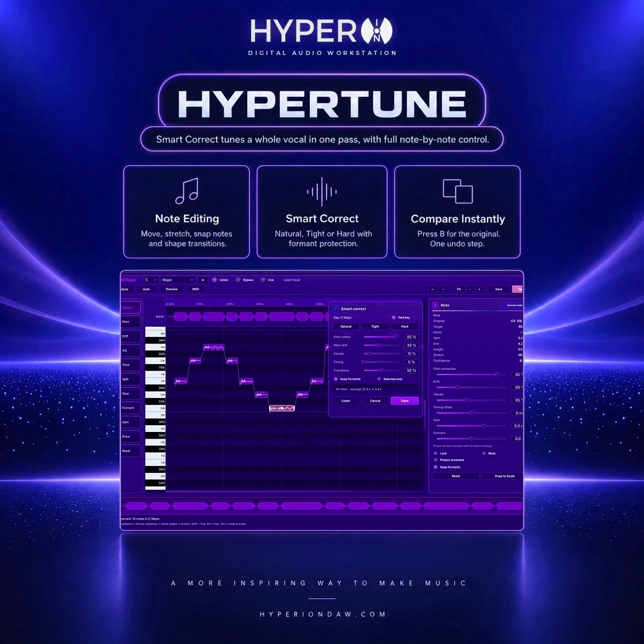
Task: Select the Split tool in left sidebar
Action: [x=131, y=380]
